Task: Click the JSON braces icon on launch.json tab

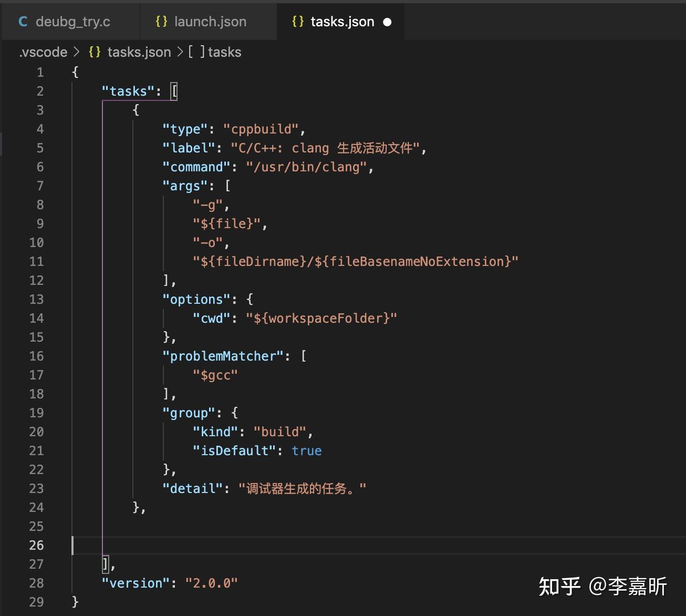Action: (161, 22)
